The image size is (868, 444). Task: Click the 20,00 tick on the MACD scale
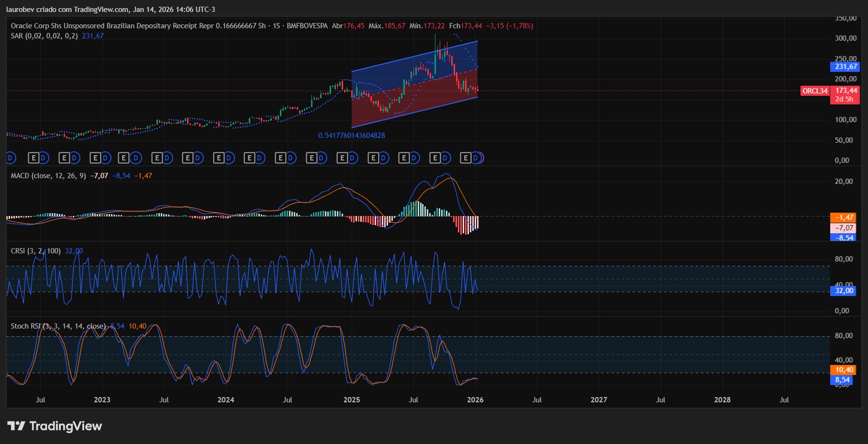coord(844,182)
